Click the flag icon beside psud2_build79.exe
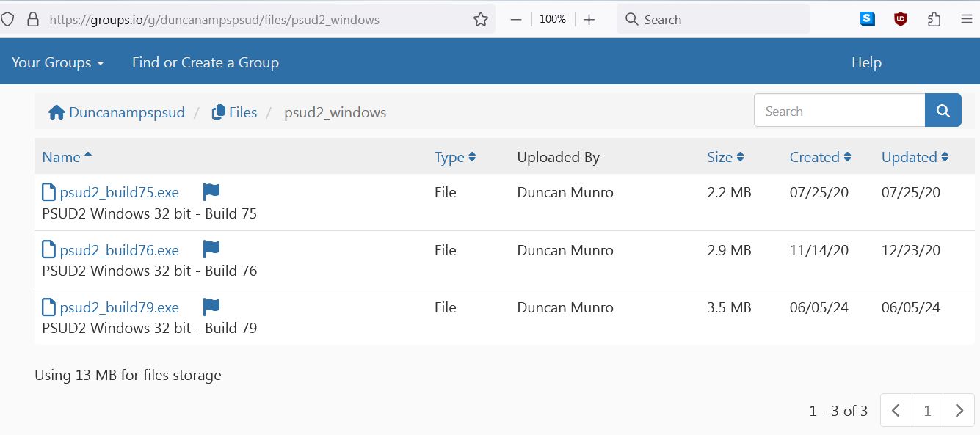Image resolution: width=980 pixels, height=435 pixels. tap(211, 307)
